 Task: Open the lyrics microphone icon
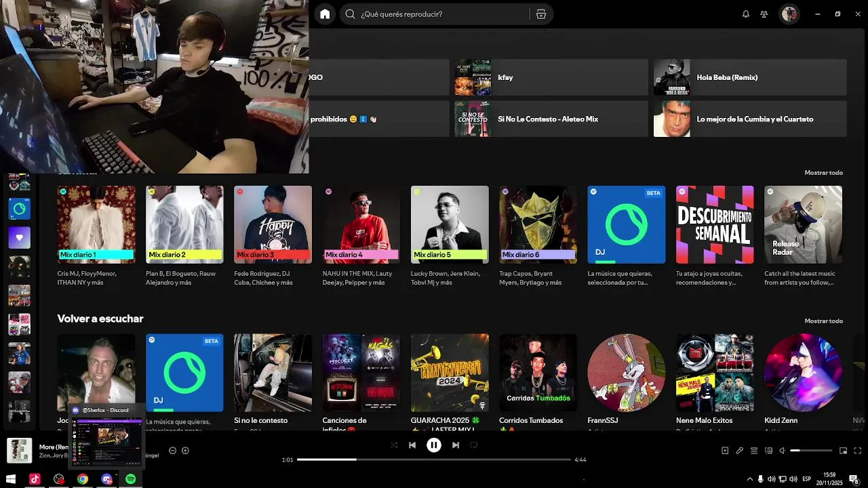coord(740,451)
